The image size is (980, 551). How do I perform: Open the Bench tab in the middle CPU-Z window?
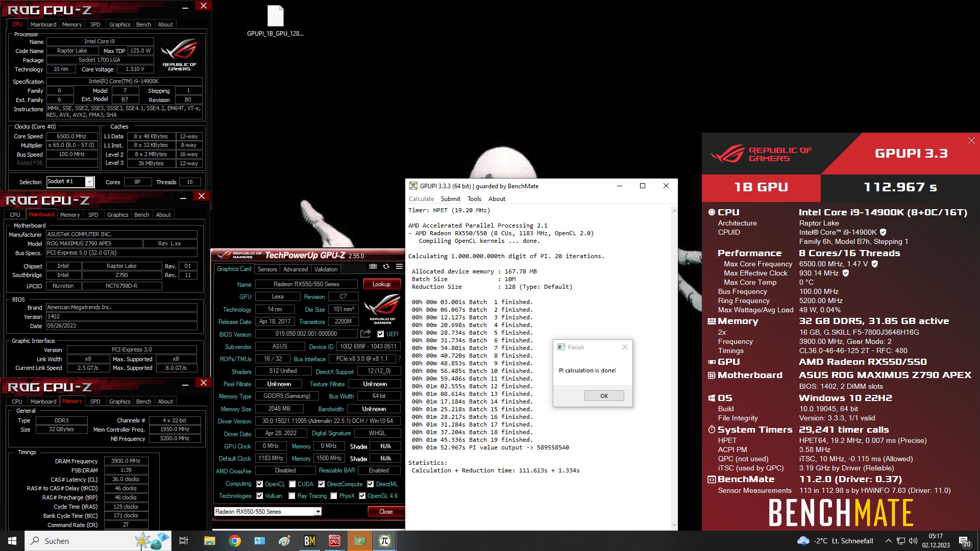[141, 215]
